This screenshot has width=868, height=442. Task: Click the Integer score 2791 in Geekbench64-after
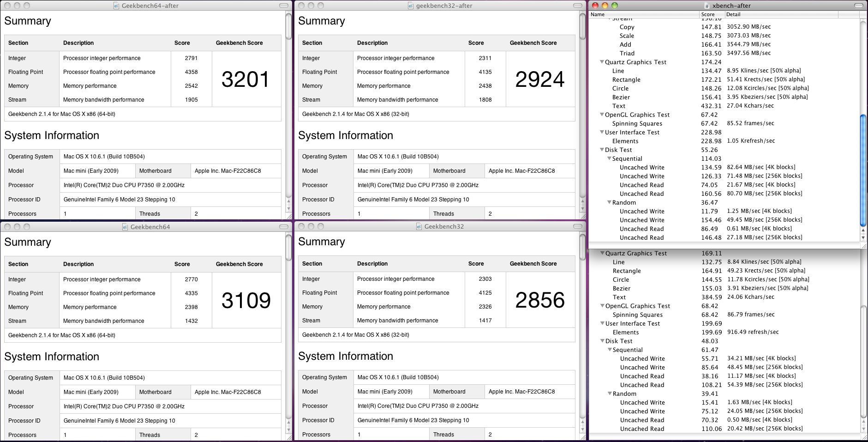point(191,58)
